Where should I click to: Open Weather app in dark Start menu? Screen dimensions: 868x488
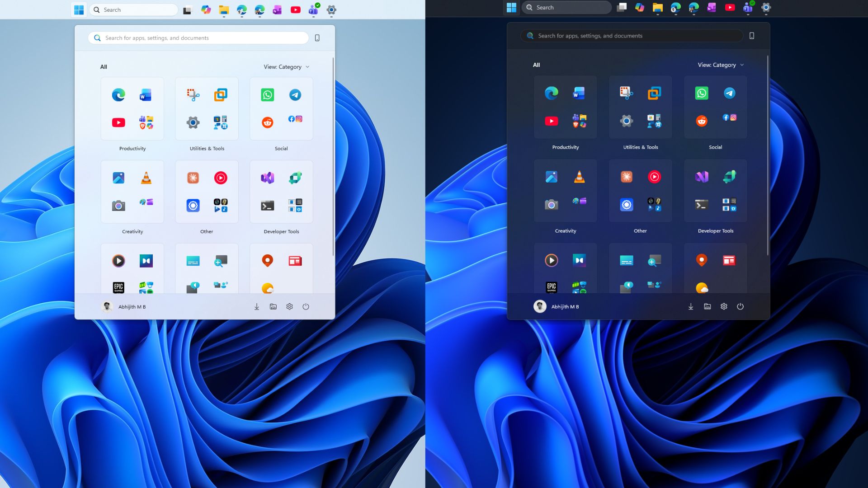pyautogui.click(x=702, y=288)
